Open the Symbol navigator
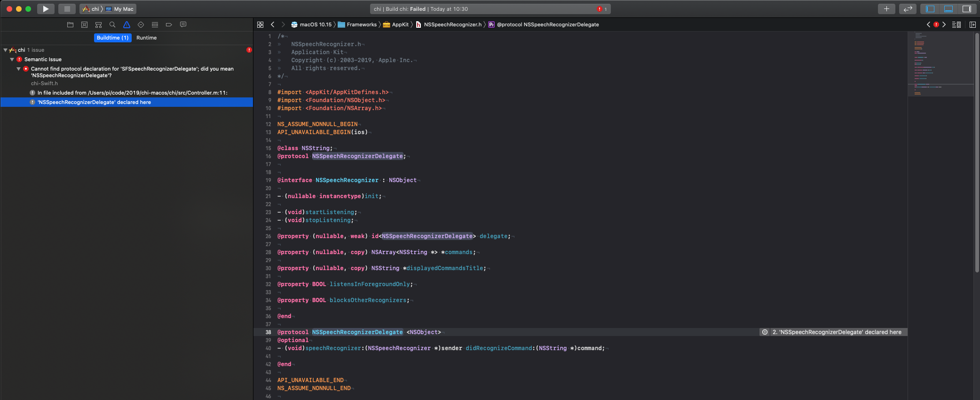Screen dimensions: 980x400 click(x=98, y=24)
